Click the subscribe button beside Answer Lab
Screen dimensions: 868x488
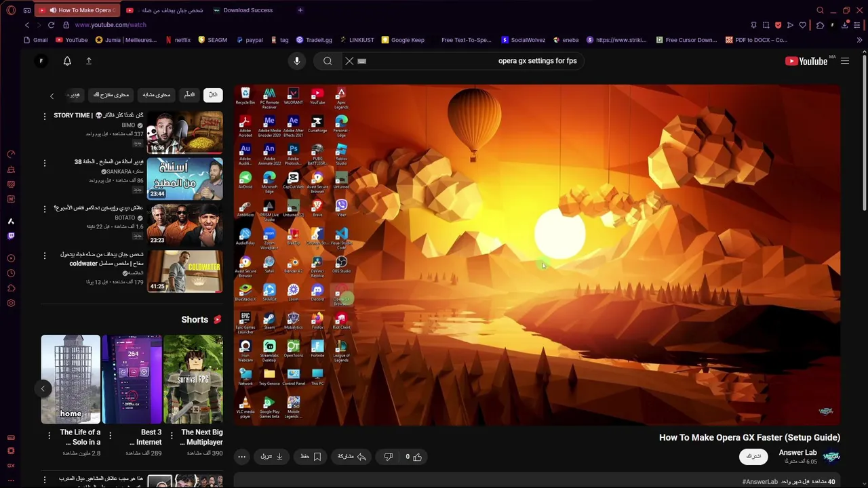pos(753,457)
